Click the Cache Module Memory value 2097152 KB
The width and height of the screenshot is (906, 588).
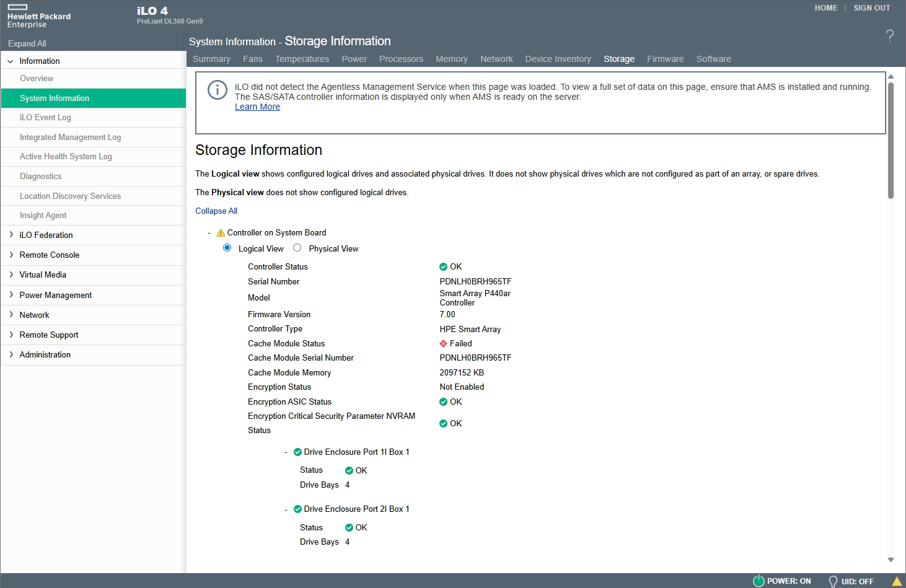pos(462,373)
